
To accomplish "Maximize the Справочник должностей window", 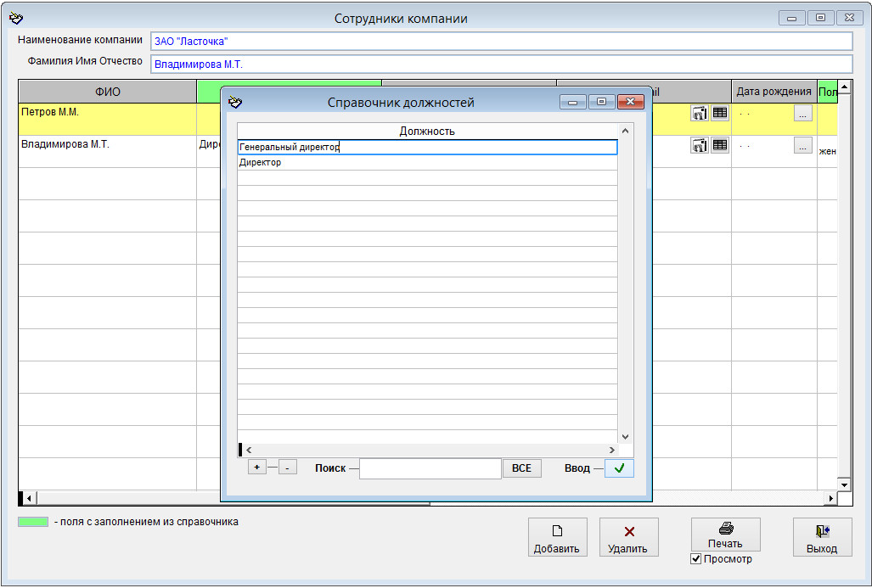I will coord(602,102).
